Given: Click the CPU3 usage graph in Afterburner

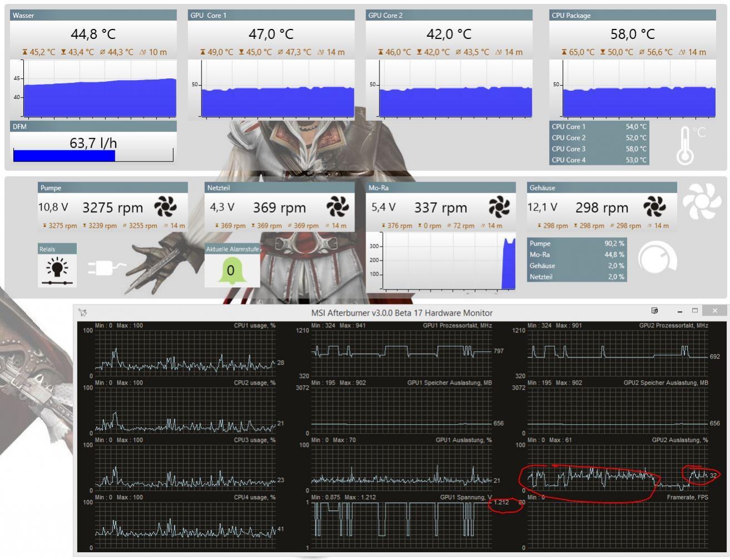Looking at the screenshot, I should [185, 468].
